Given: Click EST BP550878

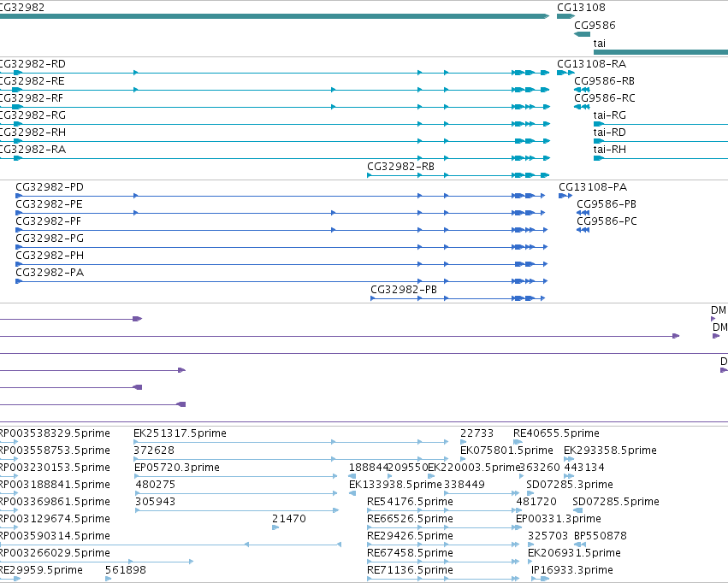Looking at the screenshot, I should pos(601,536).
